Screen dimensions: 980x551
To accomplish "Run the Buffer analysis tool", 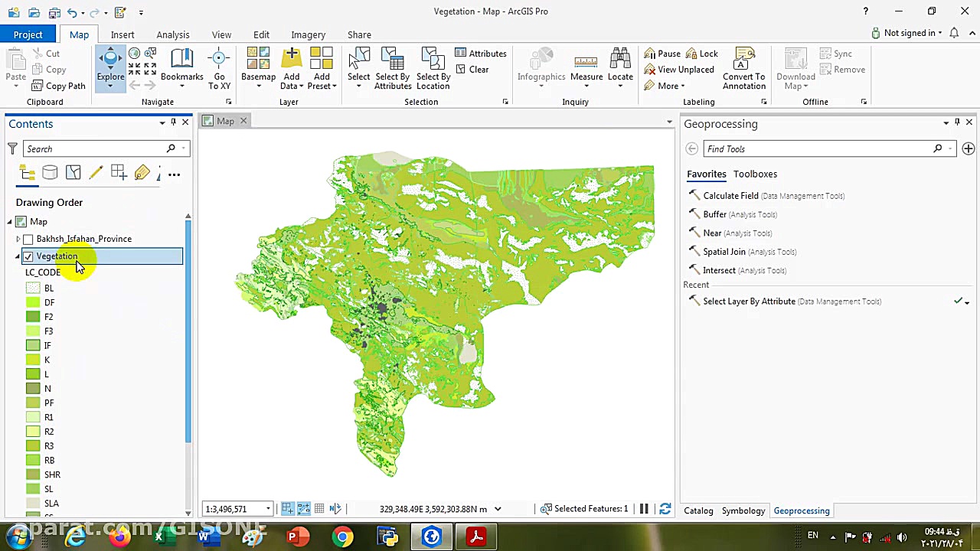I will 714,214.
